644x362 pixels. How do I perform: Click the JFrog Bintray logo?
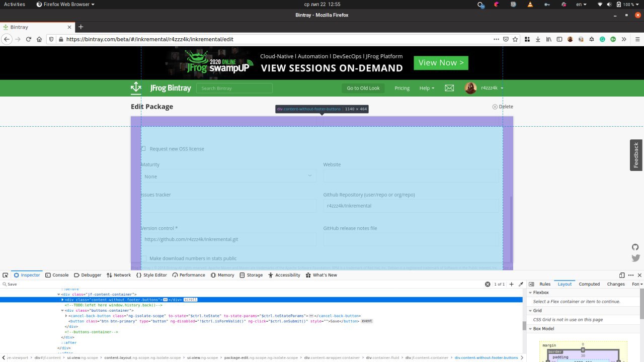161,88
